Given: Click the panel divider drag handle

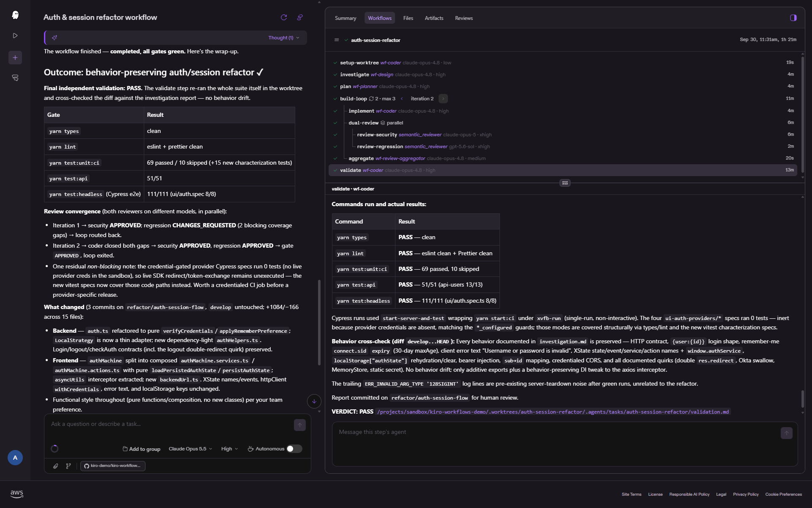Looking at the screenshot, I should coord(565,183).
